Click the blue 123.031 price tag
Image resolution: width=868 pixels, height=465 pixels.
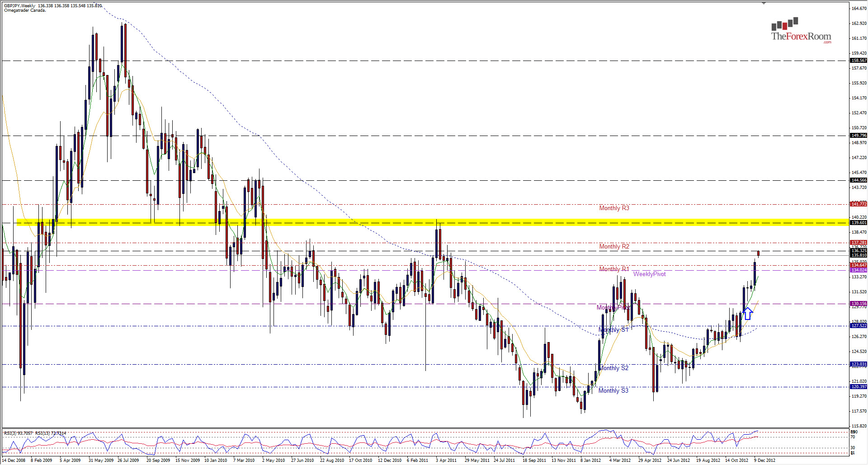(859, 364)
